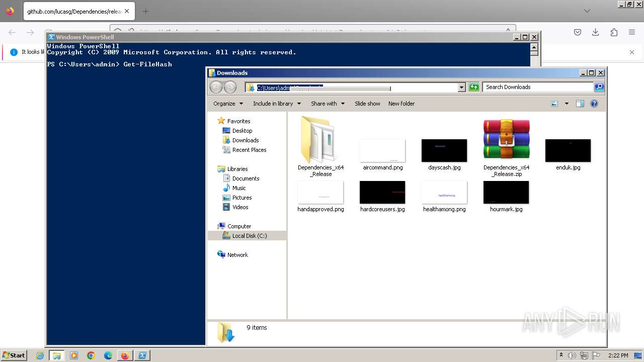Click the explorer address bar path

(x=352, y=87)
